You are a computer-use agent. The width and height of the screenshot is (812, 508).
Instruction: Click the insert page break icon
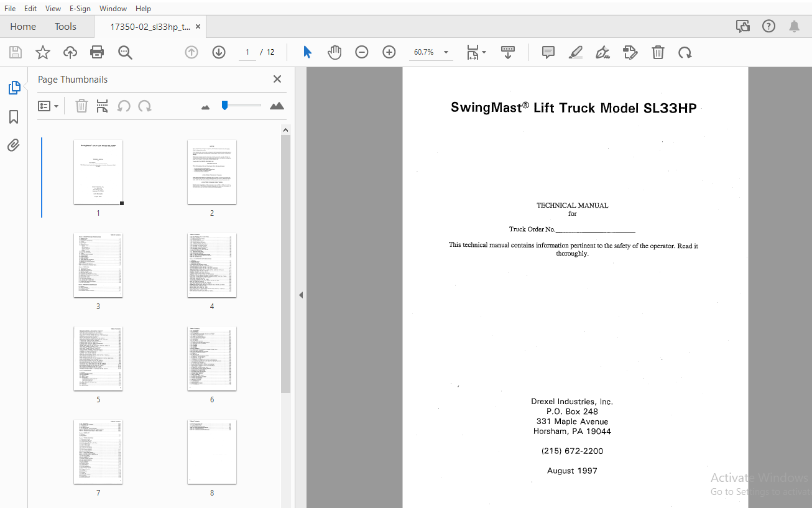[x=103, y=106]
